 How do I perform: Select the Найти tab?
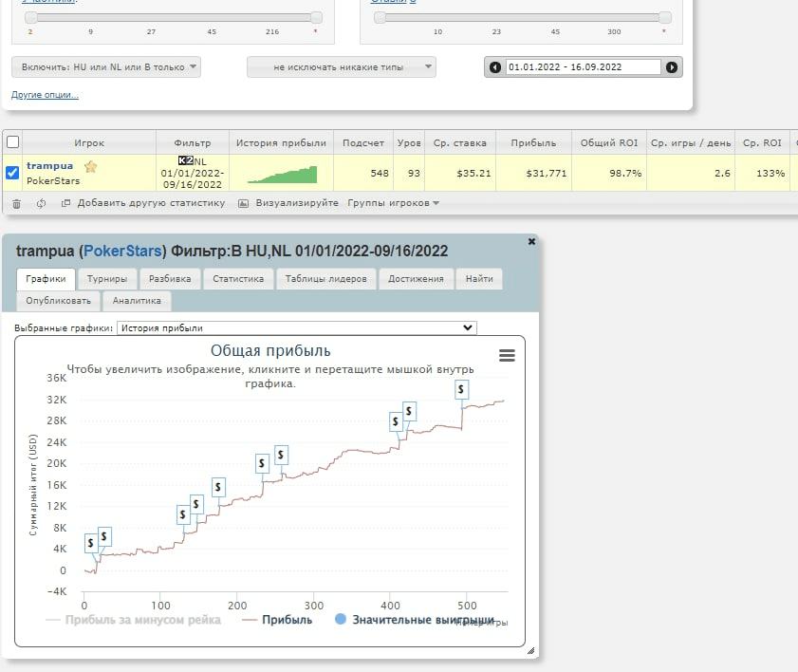[x=479, y=279]
